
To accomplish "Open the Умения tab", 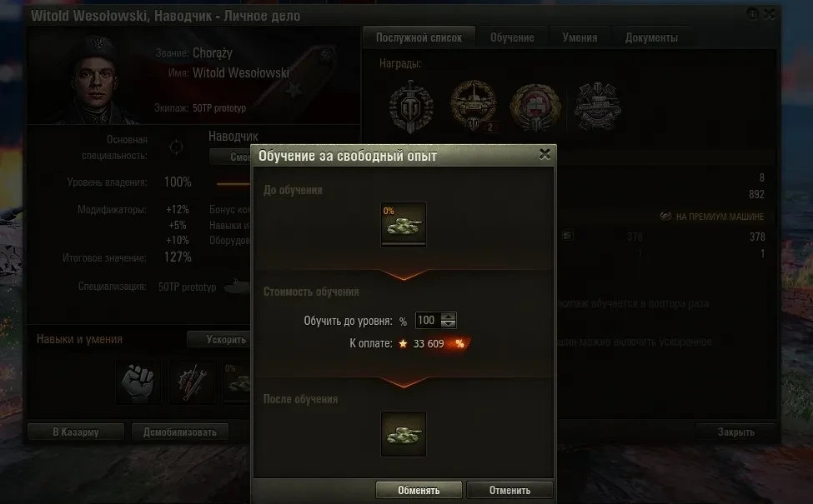I will point(580,37).
